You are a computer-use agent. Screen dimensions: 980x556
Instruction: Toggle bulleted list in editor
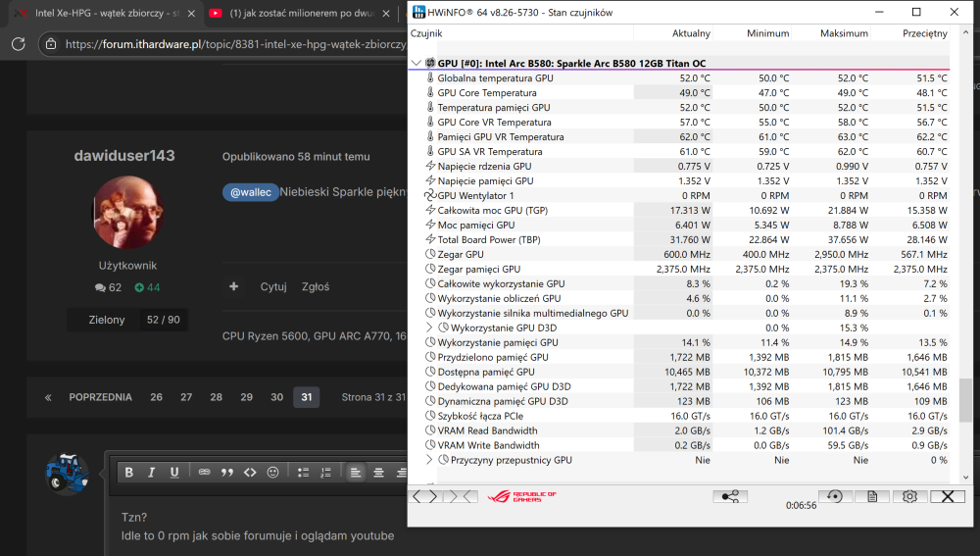click(303, 473)
